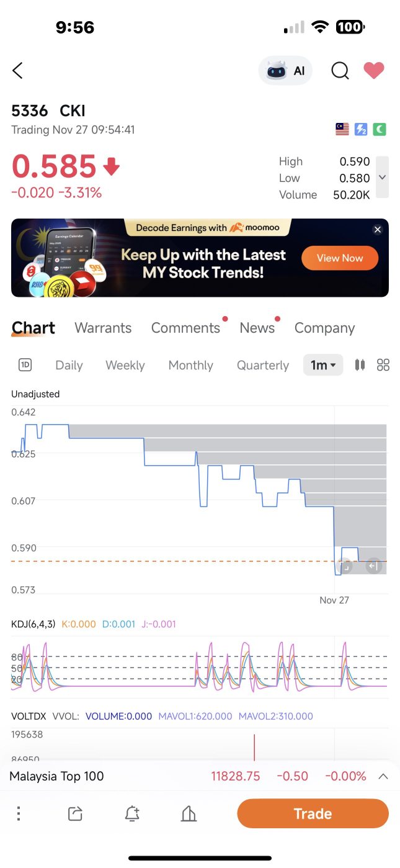Set a price alert with bell icon
This screenshot has height=868, width=400.
pos(132,813)
